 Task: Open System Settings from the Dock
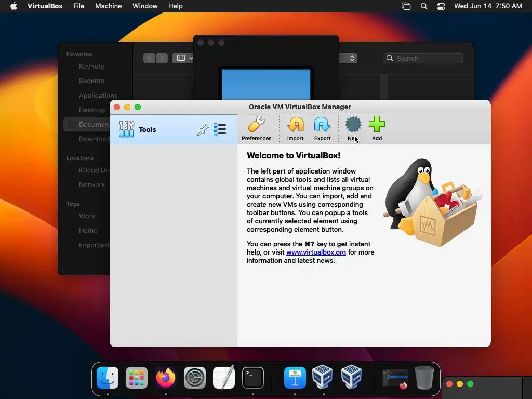[195, 378]
